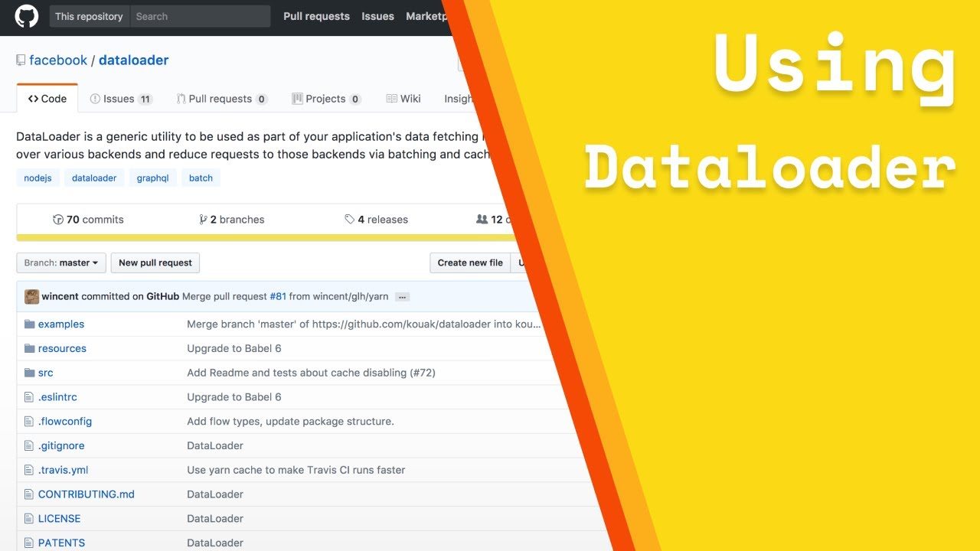Click wincent's avatar thumbnail
The height and width of the screenshot is (551, 980).
[31, 297]
